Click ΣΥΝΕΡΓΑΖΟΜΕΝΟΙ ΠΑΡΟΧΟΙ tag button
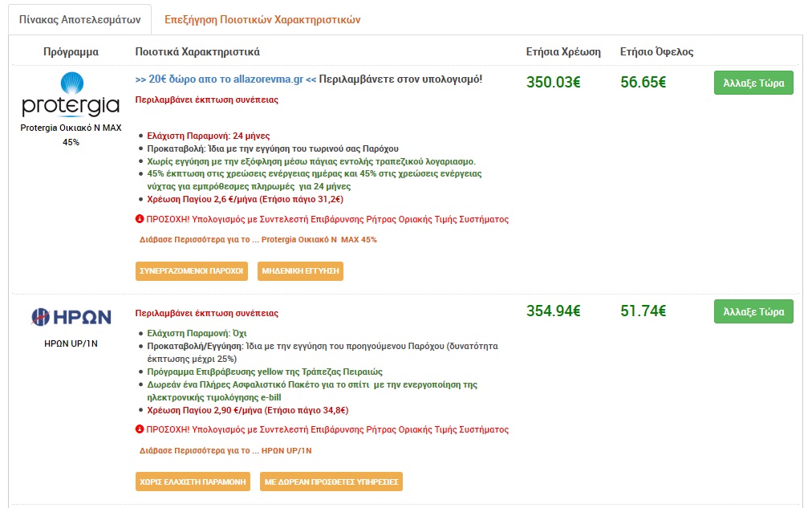The image size is (812, 508). [x=192, y=270]
